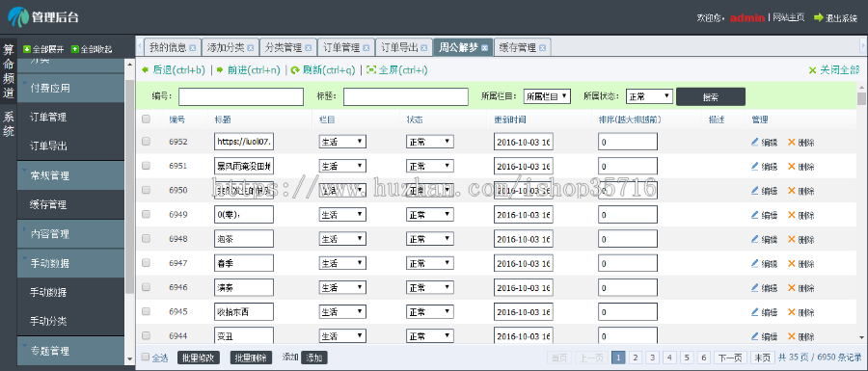Expand the 内容管理 sidebar section
868x371 pixels.
[x=70, y=234]
